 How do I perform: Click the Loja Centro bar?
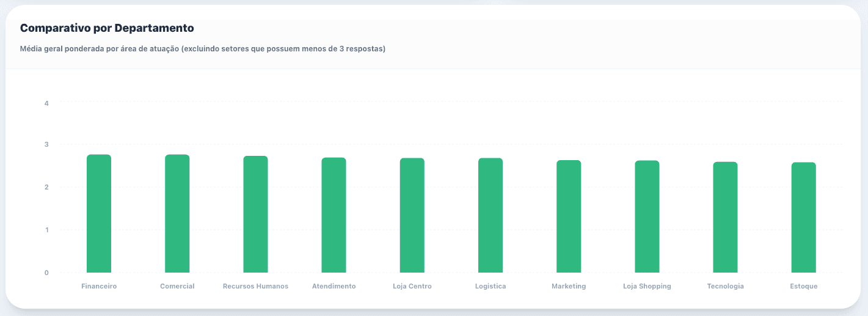click(x=412, y=215)
